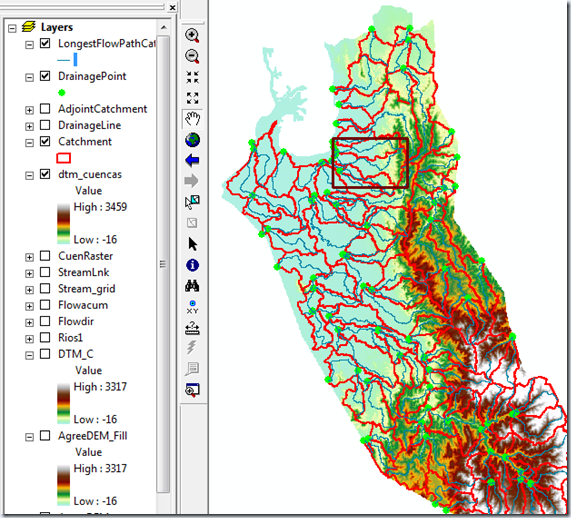Viewport: 571px width, 518px height.
Task: Expand the DrainageLine layer legend
Action: (x=29, y=126)
